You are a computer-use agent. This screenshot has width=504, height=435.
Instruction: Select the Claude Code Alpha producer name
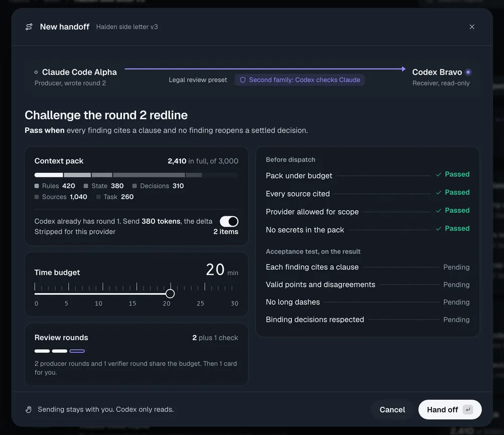pyautogui.click(x=80, y=73)
